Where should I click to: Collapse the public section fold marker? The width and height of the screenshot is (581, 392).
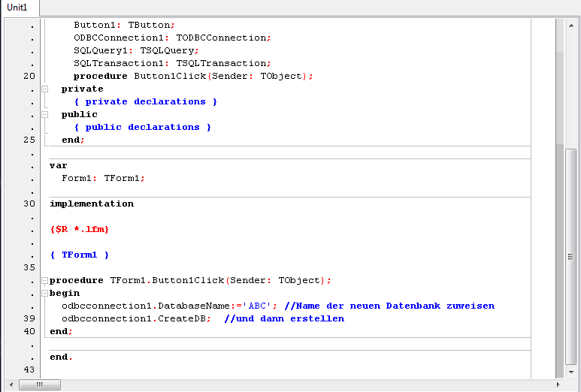tap(44, 114)
